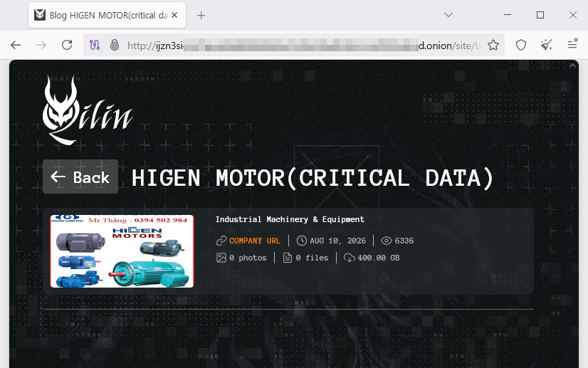The height and width of the screenshot is (368, 588).
Task: Minimize the browser window
Action: (x=508, y=15)
